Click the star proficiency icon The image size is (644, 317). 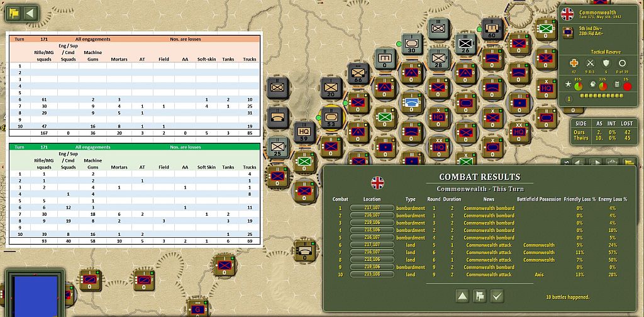click(x=569, y=84)
